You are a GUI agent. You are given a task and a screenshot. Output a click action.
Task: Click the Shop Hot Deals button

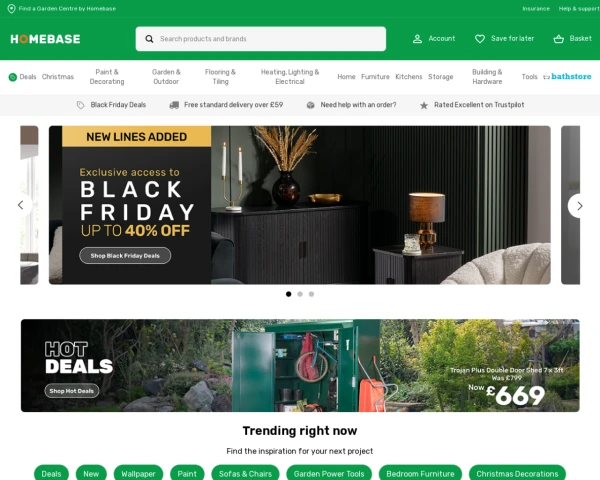click(x=72, y=391)
